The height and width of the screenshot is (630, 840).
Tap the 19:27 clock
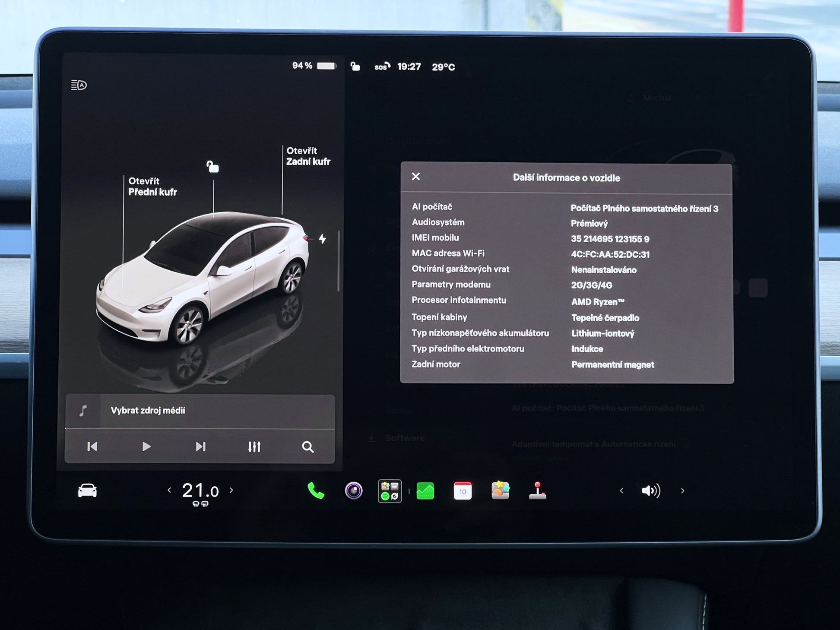tap(409, 66)
